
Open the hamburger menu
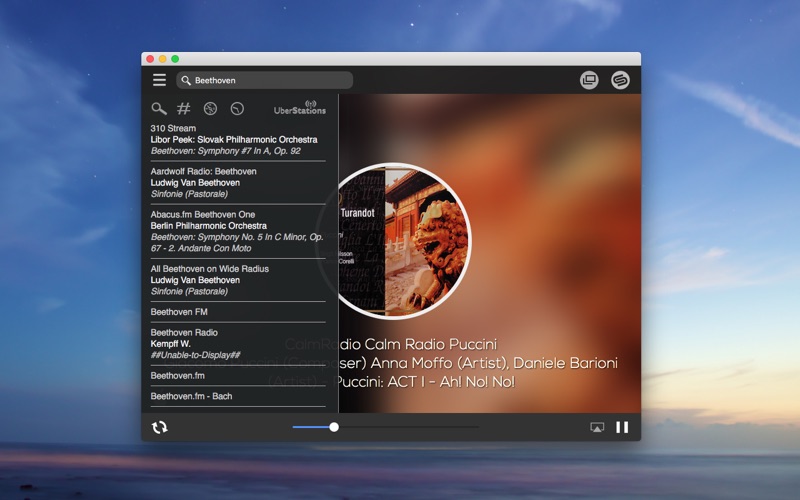coord(159,80)
